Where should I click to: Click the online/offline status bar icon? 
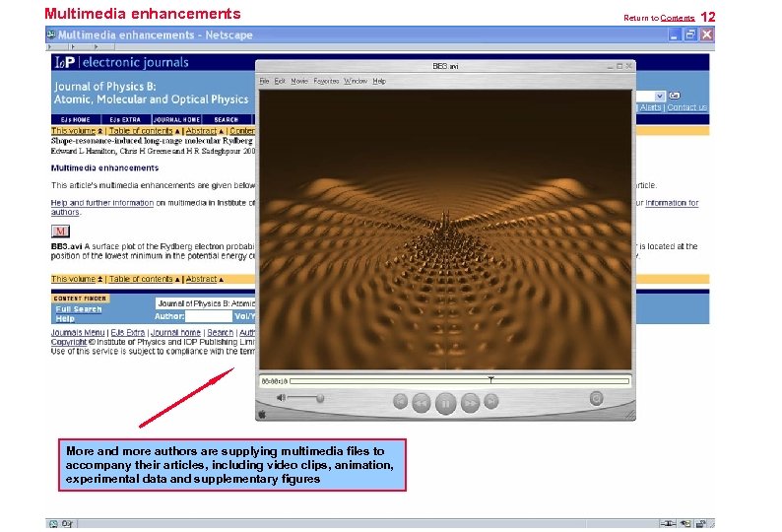click(x=668, y=523)
